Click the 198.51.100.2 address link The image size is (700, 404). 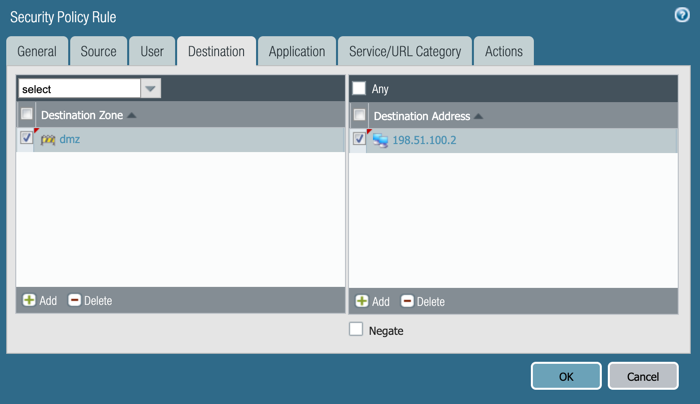(424, 140)
